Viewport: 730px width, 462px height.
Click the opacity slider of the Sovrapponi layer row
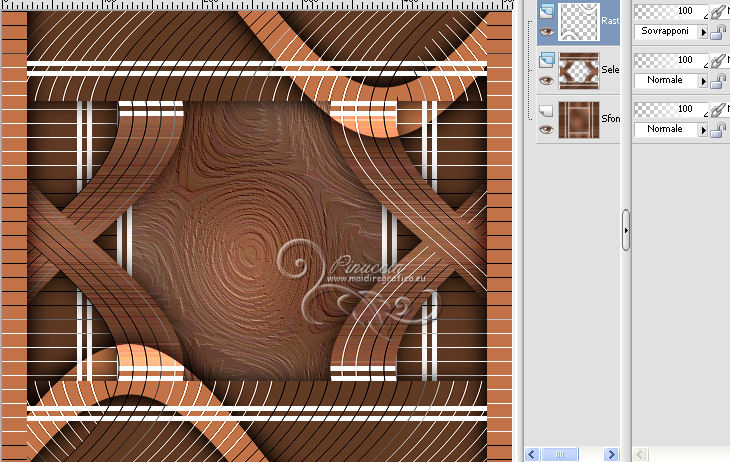pos(671,11)
